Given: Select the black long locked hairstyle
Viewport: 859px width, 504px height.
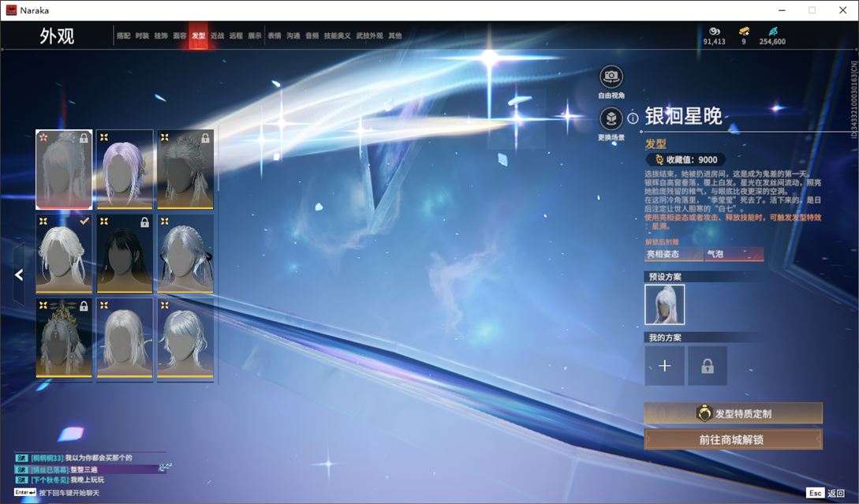Looking at the screenshot, I should pyautogui.click(x=125, y=254).
